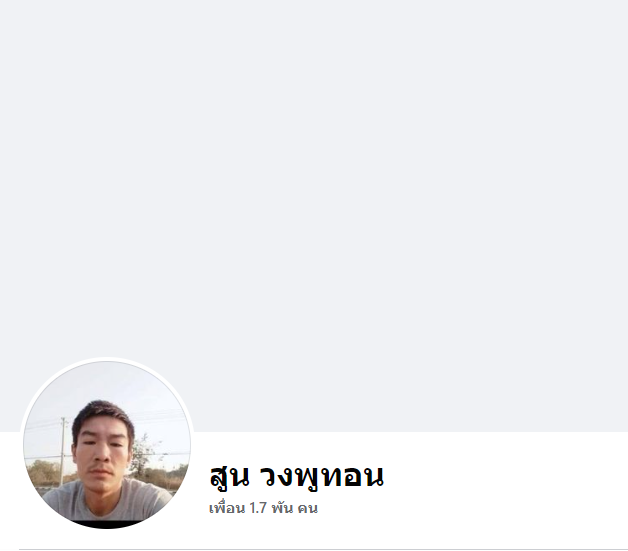This screenshot has height=551, width=628.
Task: Click the tree in the profile photo
Action: (144, 454)
